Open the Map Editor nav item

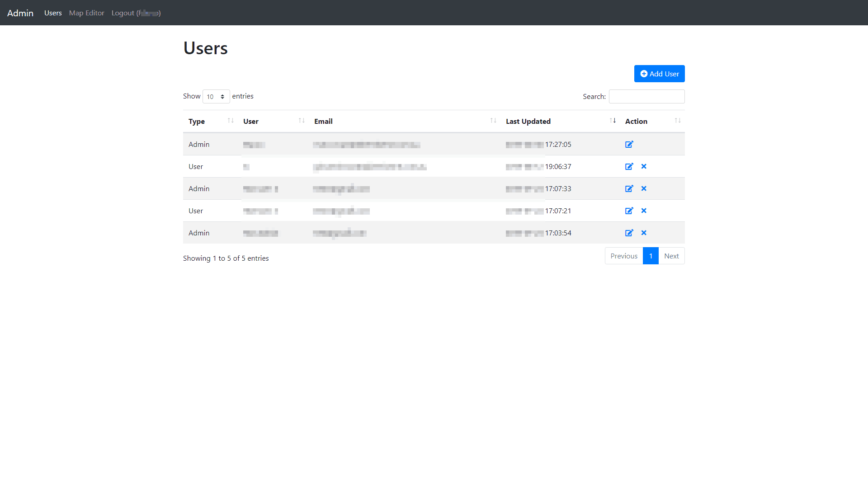[x=86, y=13]
